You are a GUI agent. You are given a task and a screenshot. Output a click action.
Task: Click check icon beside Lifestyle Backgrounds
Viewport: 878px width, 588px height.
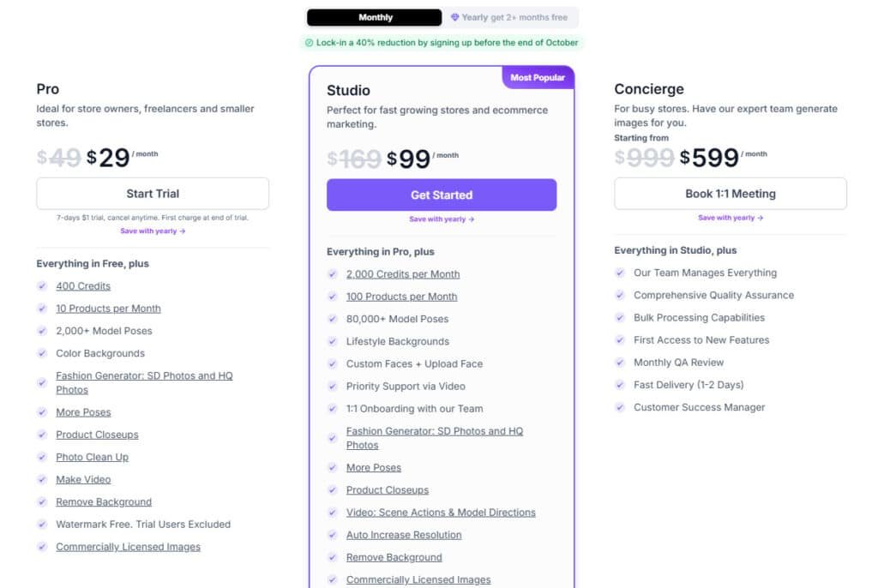click(x=332, y=341)
